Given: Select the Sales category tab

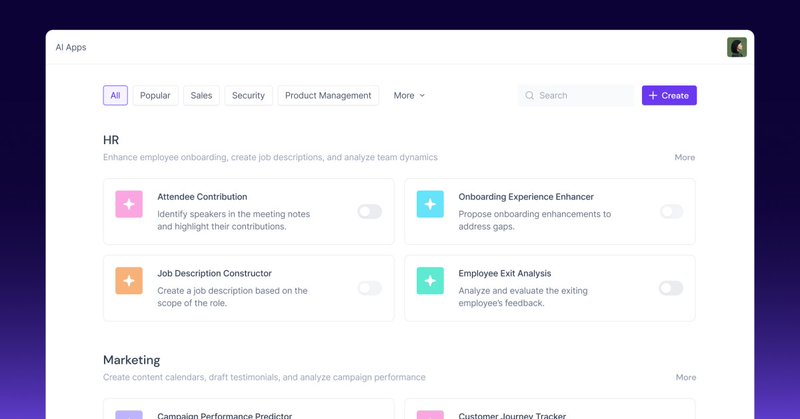Looking at the screenshot, I should (201, 95).
